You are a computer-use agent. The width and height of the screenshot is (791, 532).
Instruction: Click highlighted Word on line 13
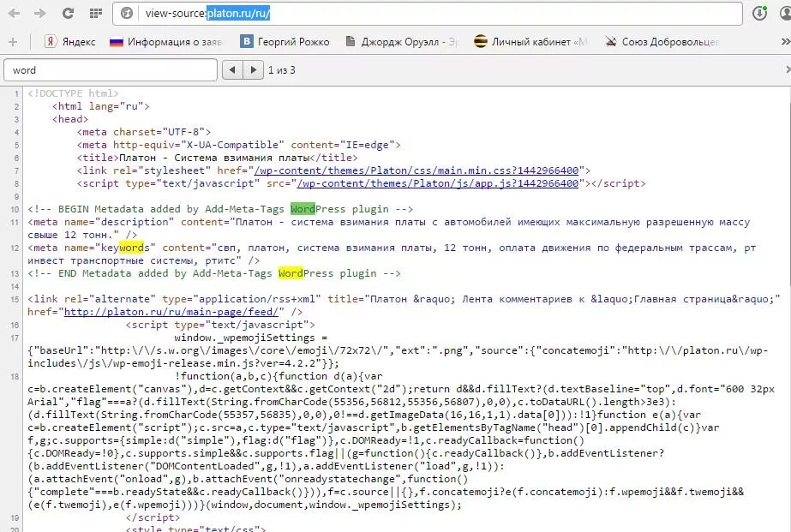coord(291,273)
